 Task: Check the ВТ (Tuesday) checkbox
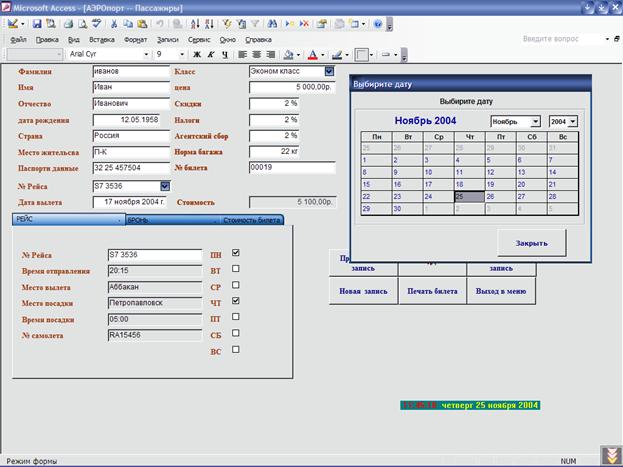236,269
